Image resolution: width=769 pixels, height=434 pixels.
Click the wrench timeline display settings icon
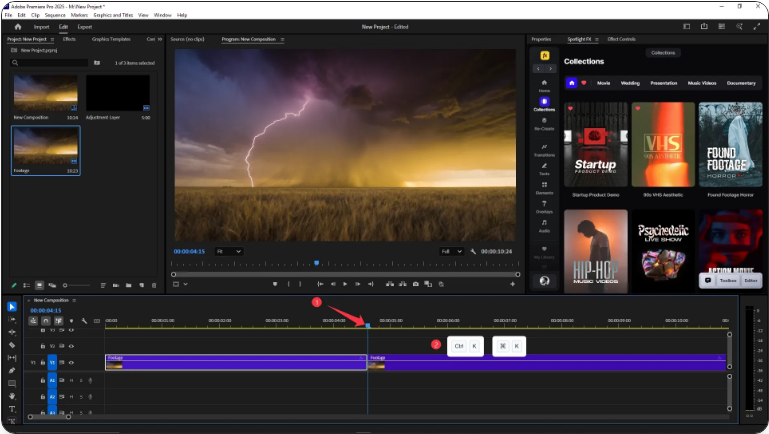click(84, 321)
